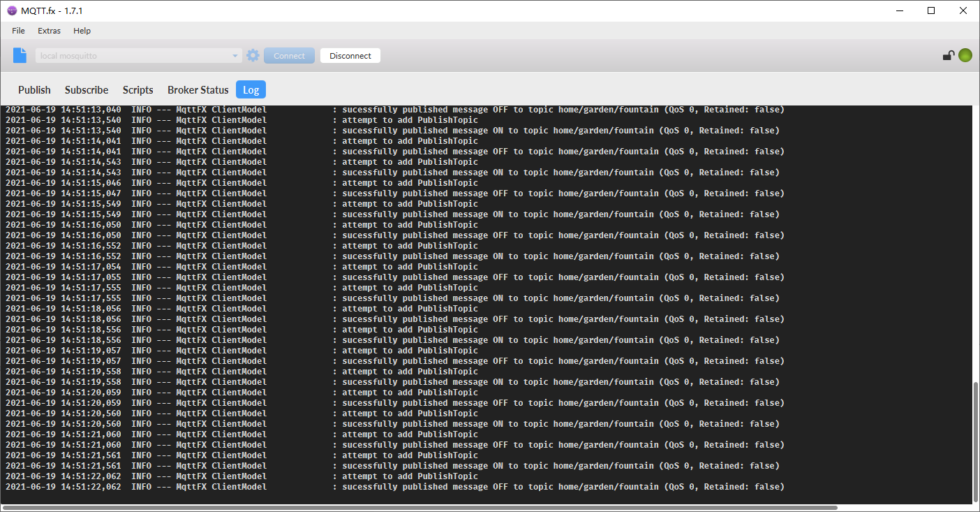Select the log line timestamped 14:51:13,040
980x512 pixels.
[395, 110]
